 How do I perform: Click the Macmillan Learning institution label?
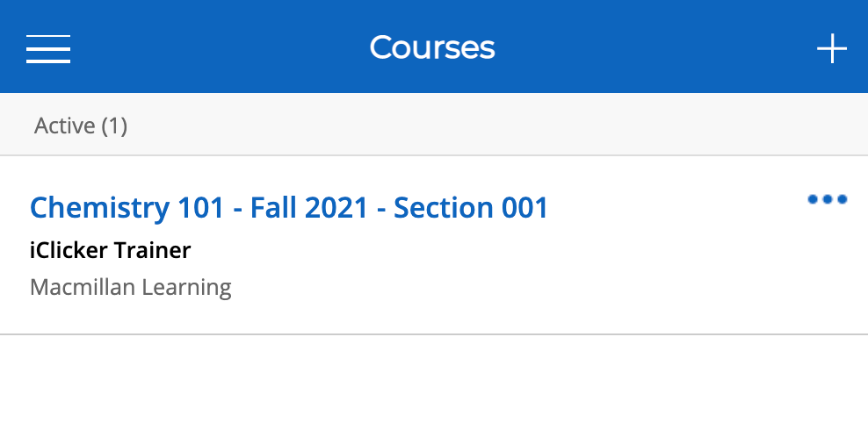click(x=130, y=287)
